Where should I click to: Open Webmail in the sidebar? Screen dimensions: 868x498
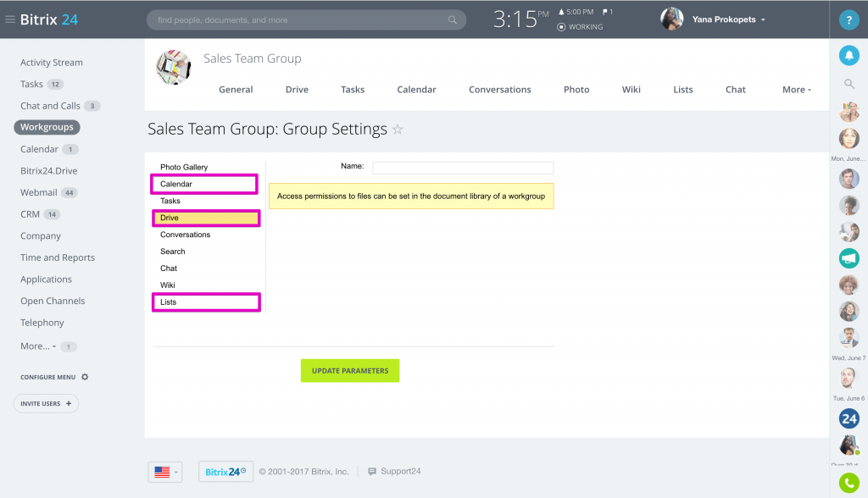tap(39, 192)
